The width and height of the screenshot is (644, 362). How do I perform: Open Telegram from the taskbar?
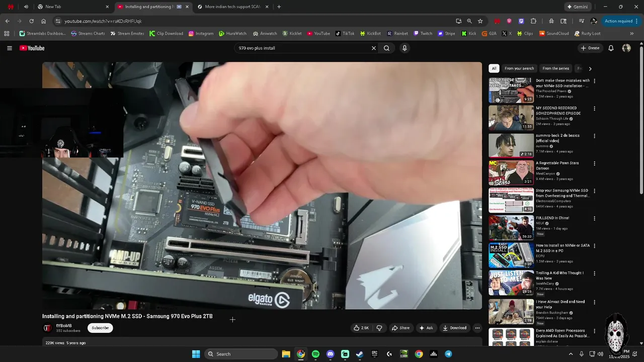click(x=448, y=354)
